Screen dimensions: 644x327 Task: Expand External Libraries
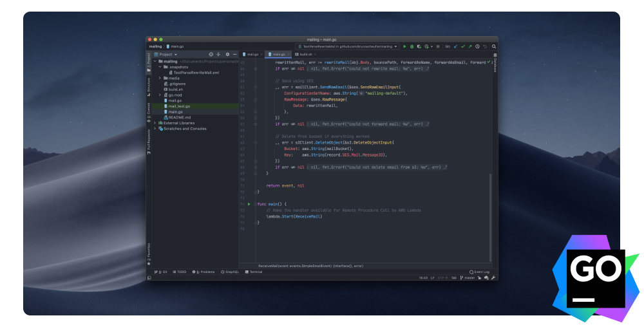[155, 123]
